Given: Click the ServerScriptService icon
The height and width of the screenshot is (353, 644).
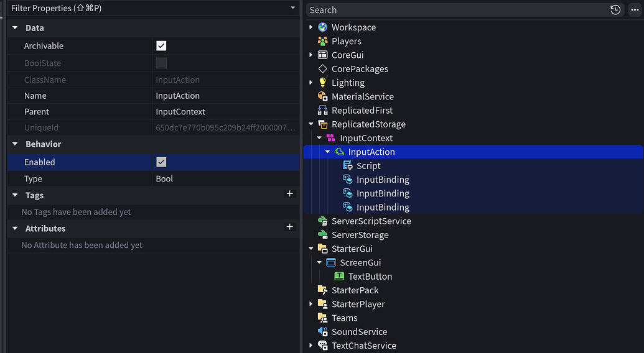Looking at the screenshot, I should 323,221.
